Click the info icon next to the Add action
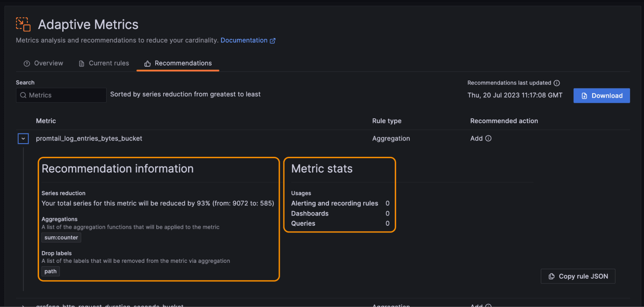This screenshot has height=307, width=644. [489, 138]
